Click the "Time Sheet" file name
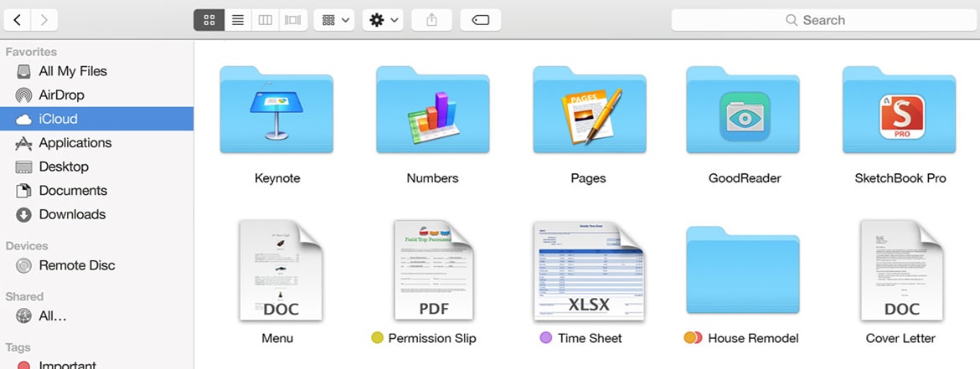Image resolution: width=980 pixels, height=369 pixels. pyautogui.click(x=590, y=338)
